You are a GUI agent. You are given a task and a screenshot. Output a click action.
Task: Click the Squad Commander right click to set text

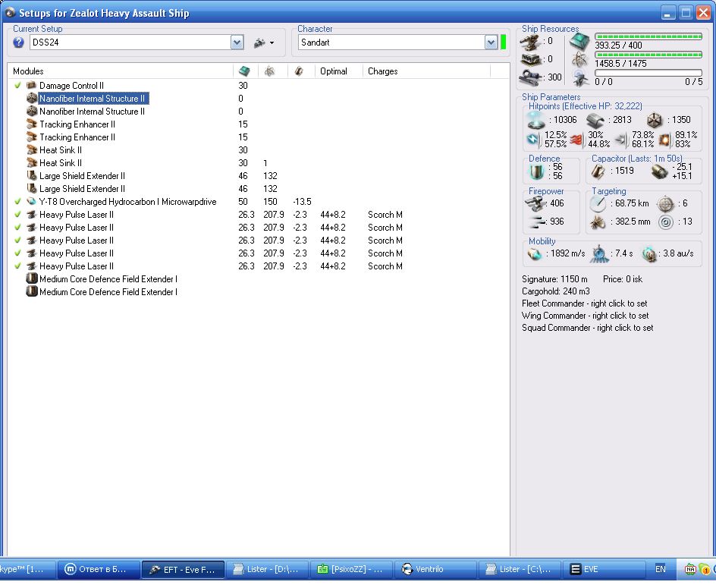(x=587, y=328)
